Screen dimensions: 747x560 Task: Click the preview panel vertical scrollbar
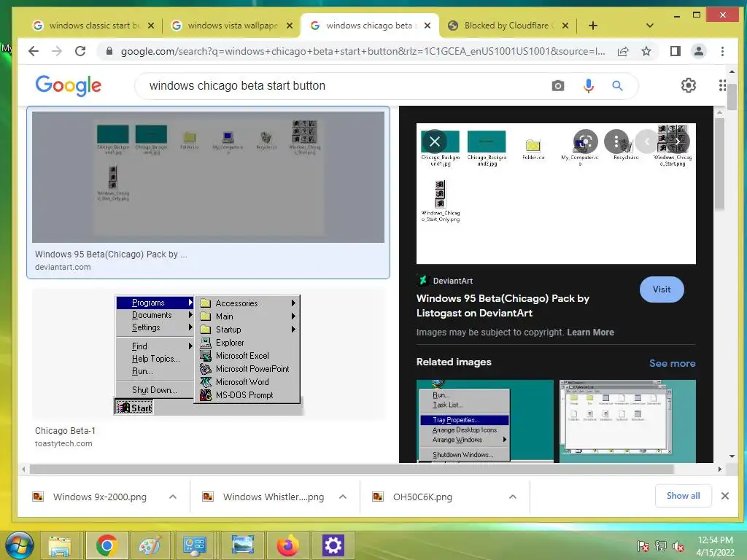click(719, 164)
